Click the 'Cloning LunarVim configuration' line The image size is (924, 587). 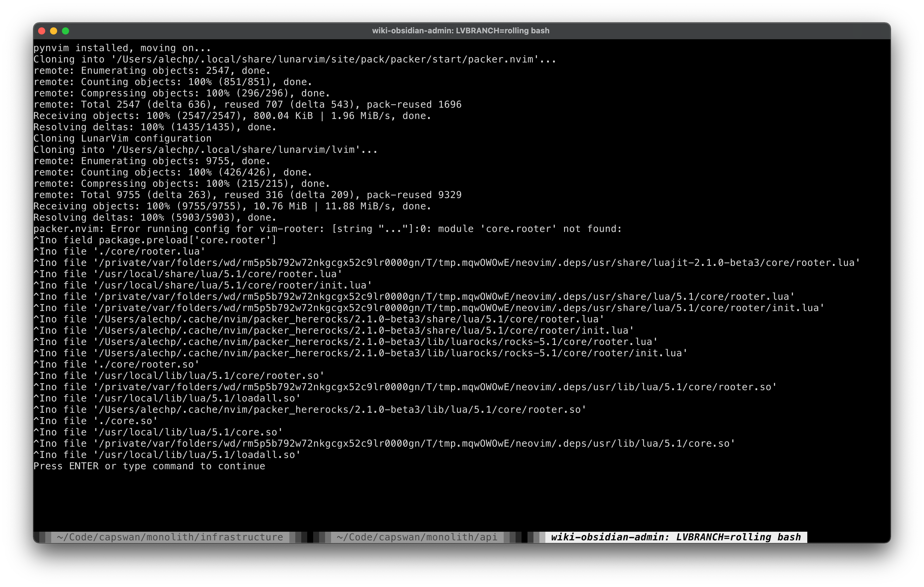[122, 138]
